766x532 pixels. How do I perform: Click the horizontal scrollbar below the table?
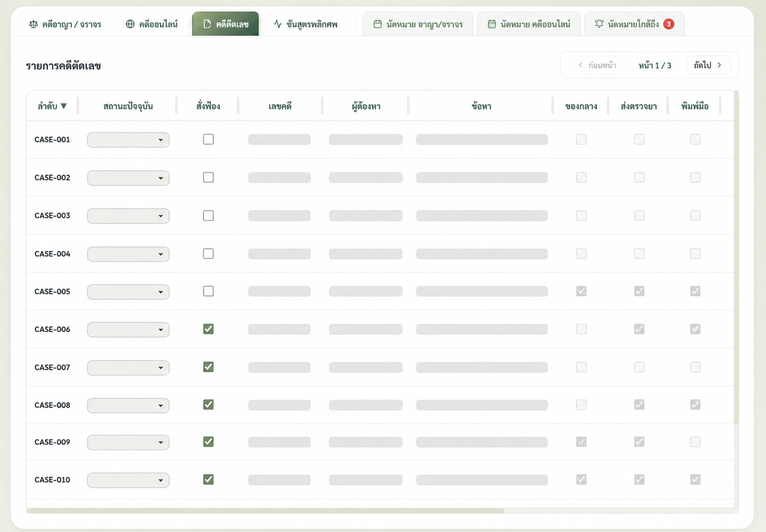point(265,510)
